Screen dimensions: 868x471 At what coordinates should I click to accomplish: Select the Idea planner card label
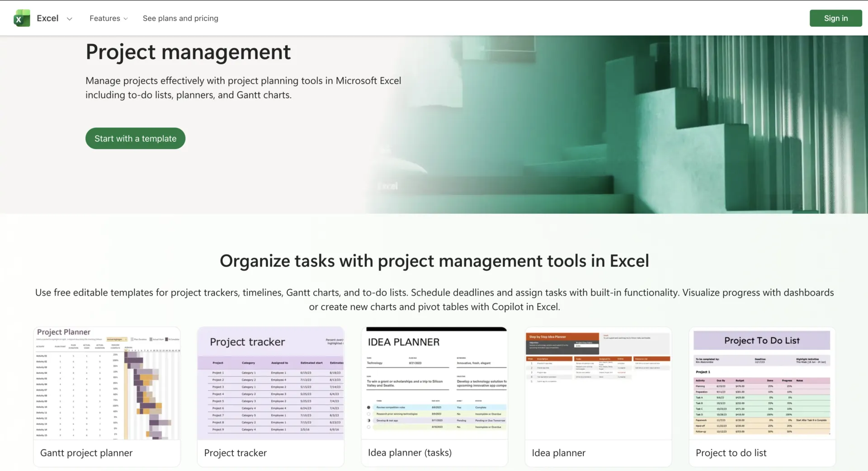click(x=558, y=453)
